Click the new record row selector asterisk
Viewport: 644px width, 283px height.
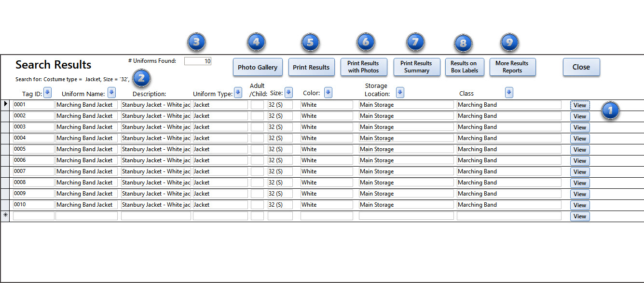(6, 215)
